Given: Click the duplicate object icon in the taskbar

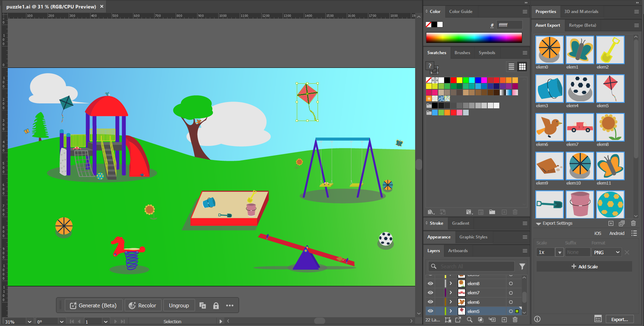Looking at the screenshot, I should [x=203, y=306].
